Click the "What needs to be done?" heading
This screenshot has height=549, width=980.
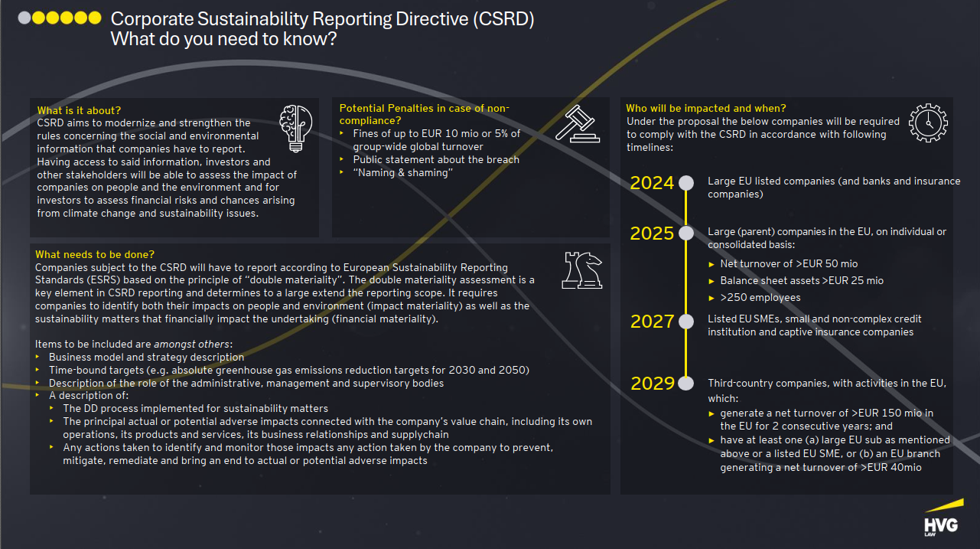click(95, 254)
